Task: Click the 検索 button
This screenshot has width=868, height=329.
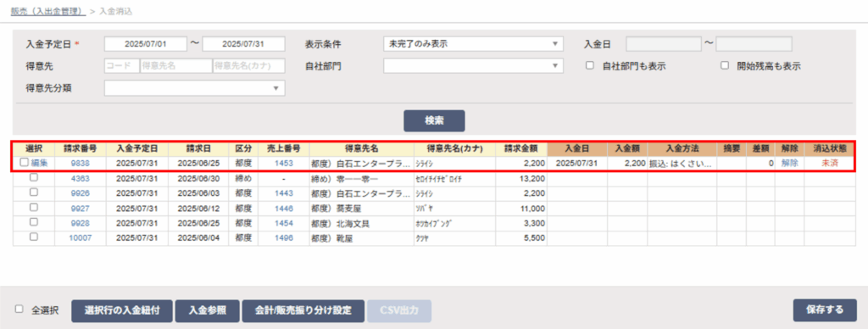Action: click(x=434, y=120)
